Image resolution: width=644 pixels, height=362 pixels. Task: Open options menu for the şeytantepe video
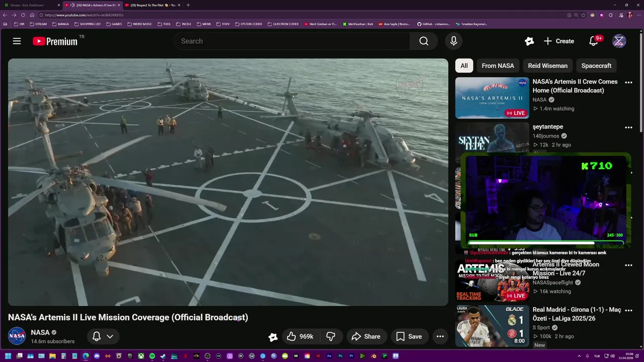628,128
